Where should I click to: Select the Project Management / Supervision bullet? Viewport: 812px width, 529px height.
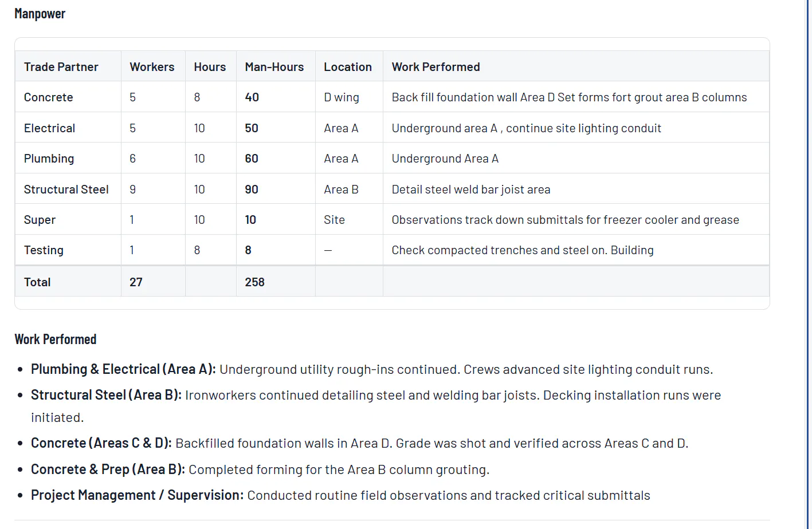coord(340,495)
